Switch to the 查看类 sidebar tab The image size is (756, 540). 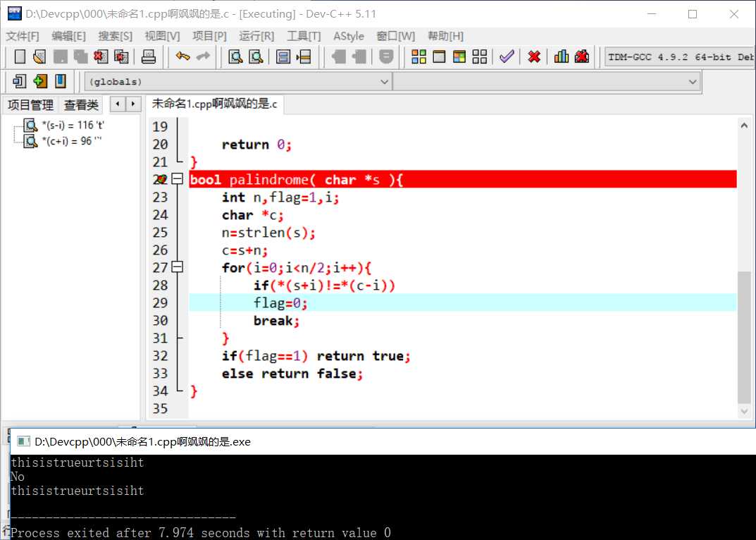(81, 105)
